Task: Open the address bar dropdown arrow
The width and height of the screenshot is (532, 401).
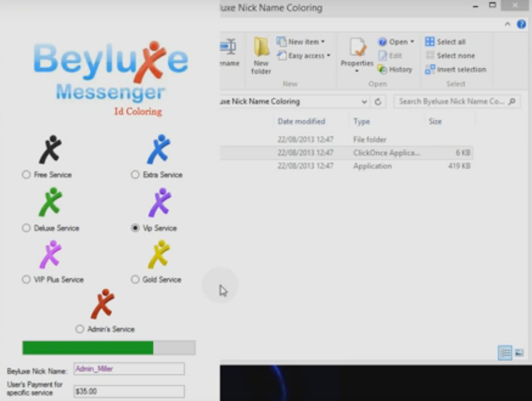Action: [x=364, y=102]
